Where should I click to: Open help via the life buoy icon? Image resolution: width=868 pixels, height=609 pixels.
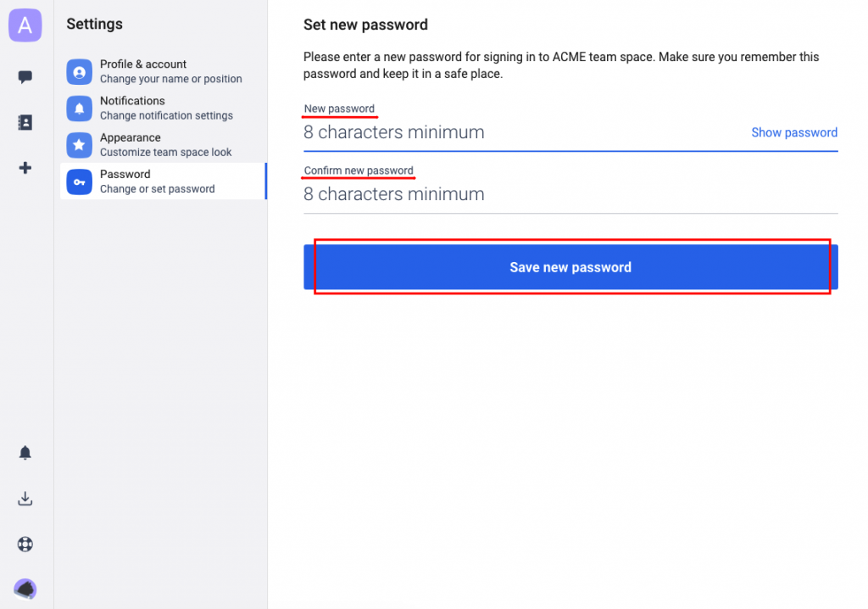(25, 544)
